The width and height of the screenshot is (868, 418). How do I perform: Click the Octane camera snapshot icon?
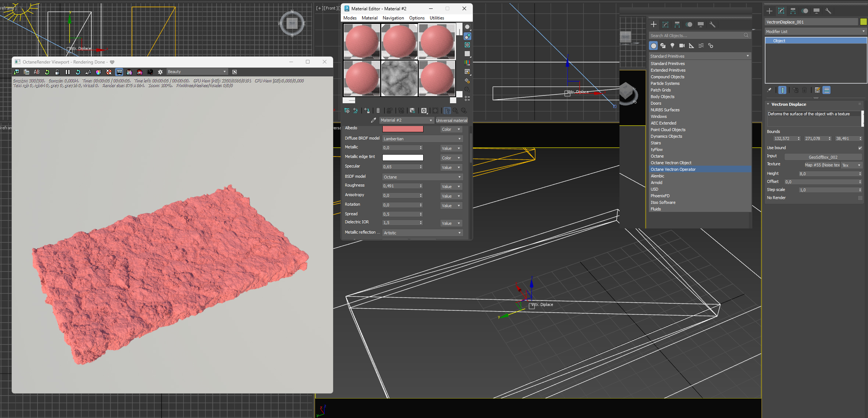click(150, 72)
